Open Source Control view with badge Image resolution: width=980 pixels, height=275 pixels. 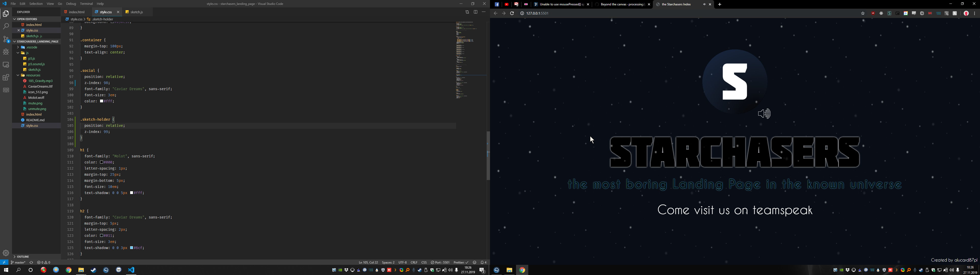coord(6,39)
